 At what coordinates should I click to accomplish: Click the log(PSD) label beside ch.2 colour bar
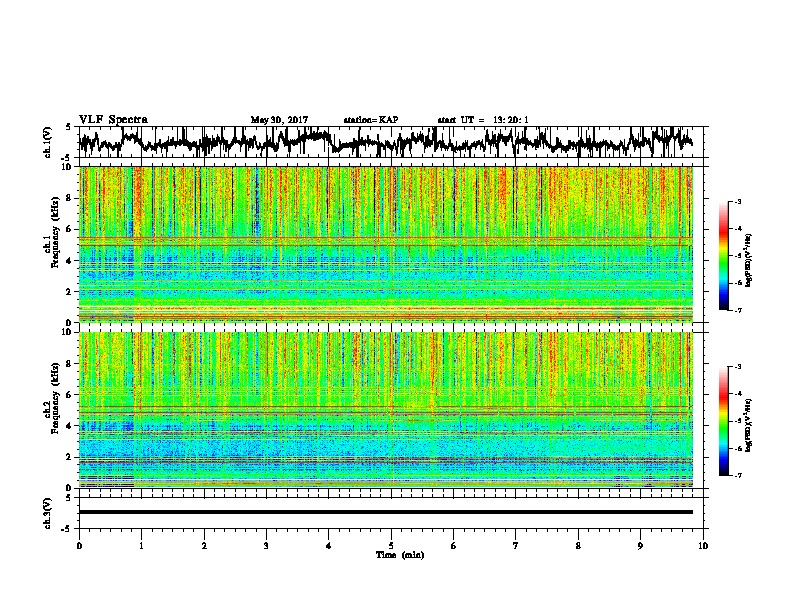click(x=748, y=425)
